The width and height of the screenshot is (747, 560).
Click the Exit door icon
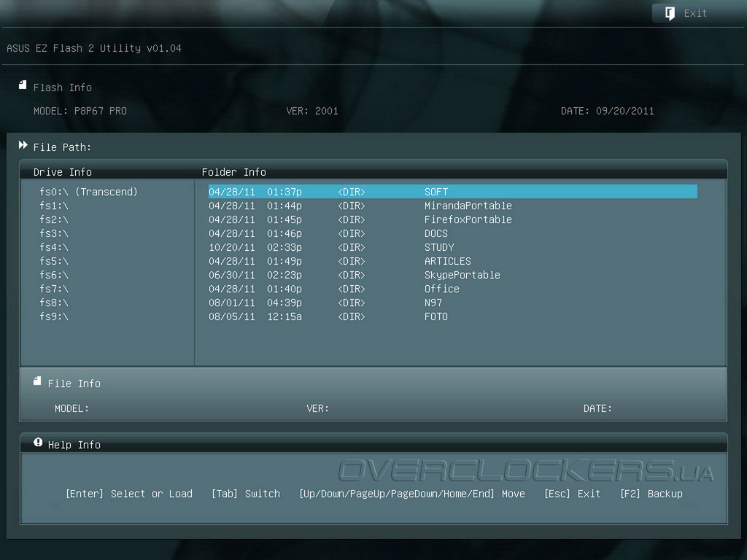click(x=670, y=13)
